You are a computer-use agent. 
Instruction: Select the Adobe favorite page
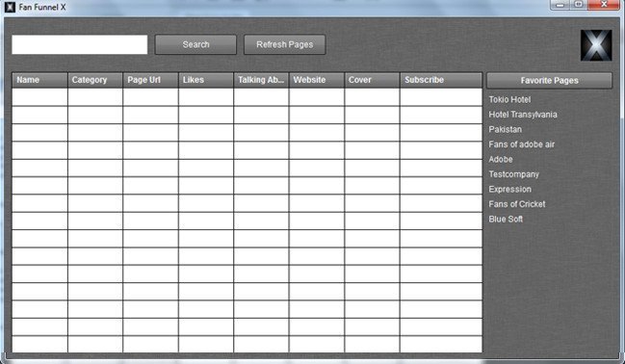click(501, 160)
